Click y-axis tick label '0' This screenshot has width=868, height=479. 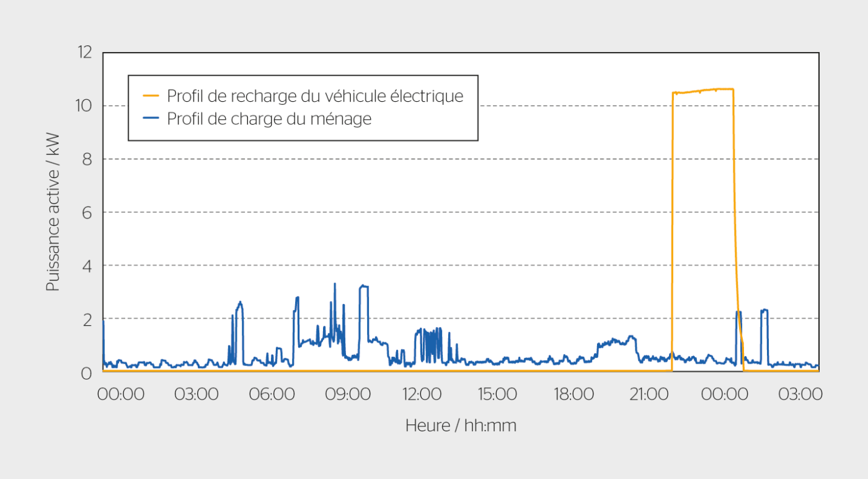point(87,372)
